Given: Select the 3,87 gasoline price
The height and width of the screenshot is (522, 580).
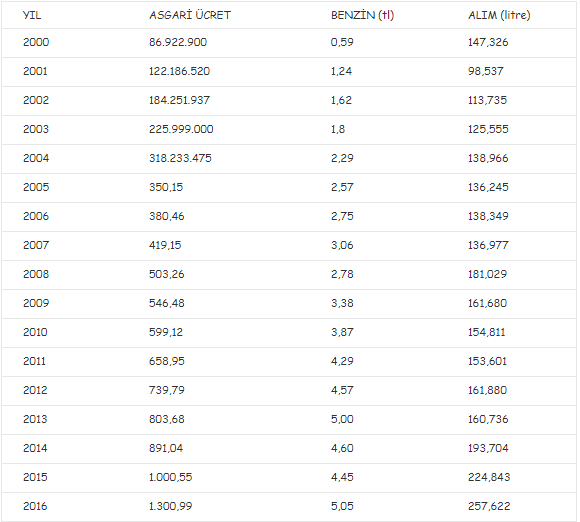Looking at the screenshot, I should pyautogui.click(x=342, y=332).
